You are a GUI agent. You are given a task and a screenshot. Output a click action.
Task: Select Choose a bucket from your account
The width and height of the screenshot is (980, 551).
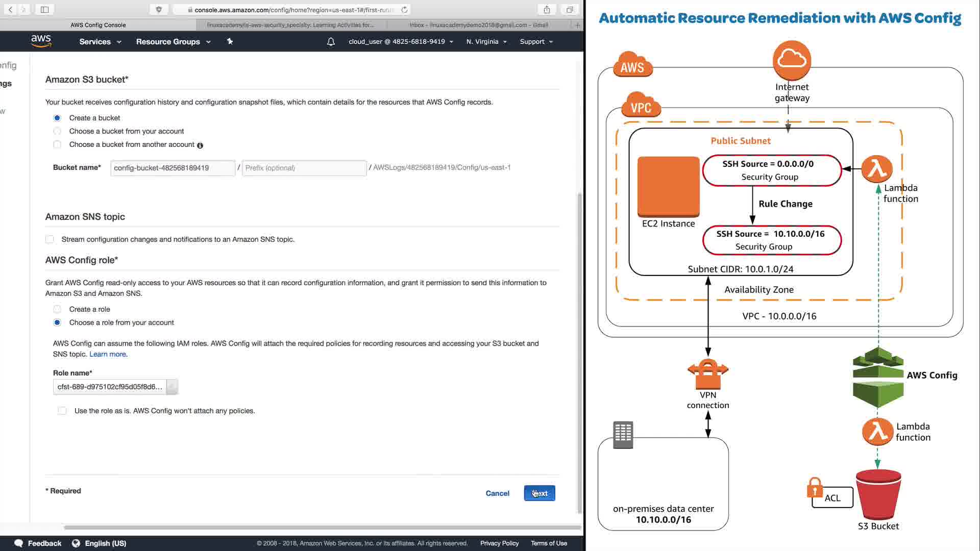click(x=57, y=131)
